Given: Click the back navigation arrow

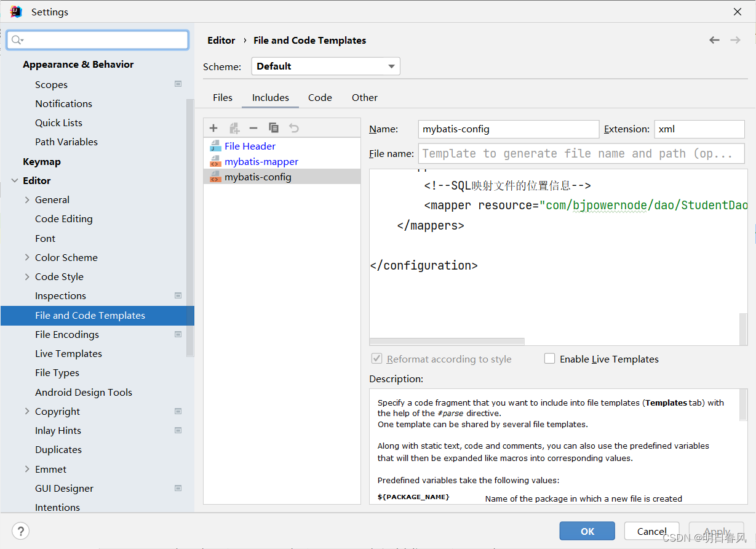Looking at the screenshot, I should (714, 39).
